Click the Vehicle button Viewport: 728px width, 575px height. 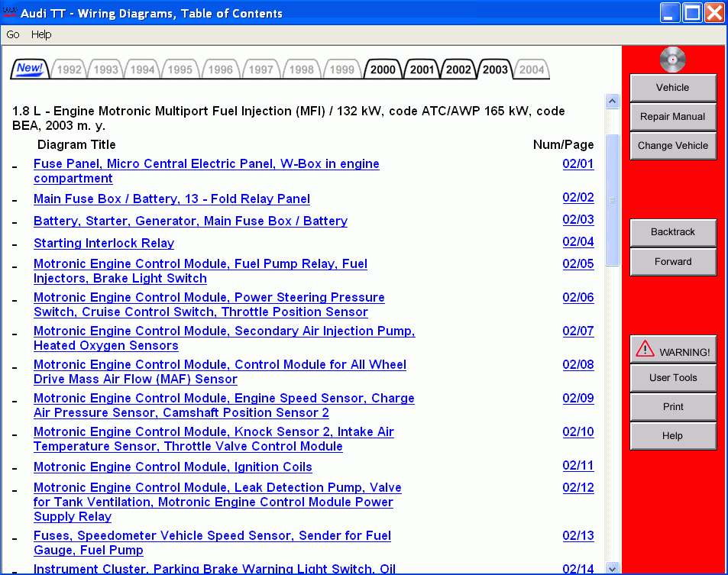[673, 87]
